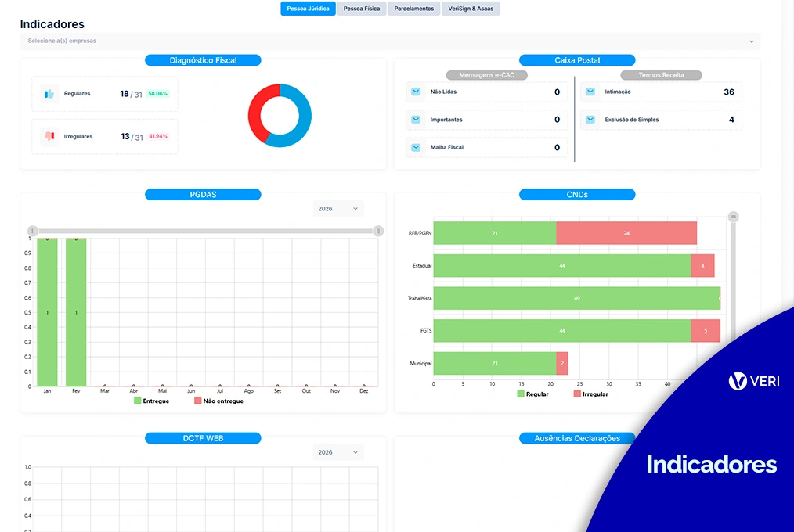Click the thumbs-up Regulares icon
Screen dimensions: 794x532
click(x=49, y=94)
